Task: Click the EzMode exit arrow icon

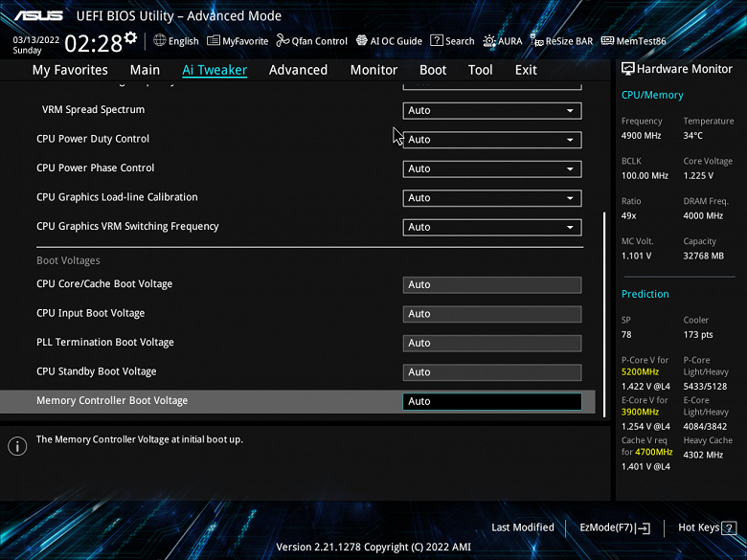Action: point(644,527)
